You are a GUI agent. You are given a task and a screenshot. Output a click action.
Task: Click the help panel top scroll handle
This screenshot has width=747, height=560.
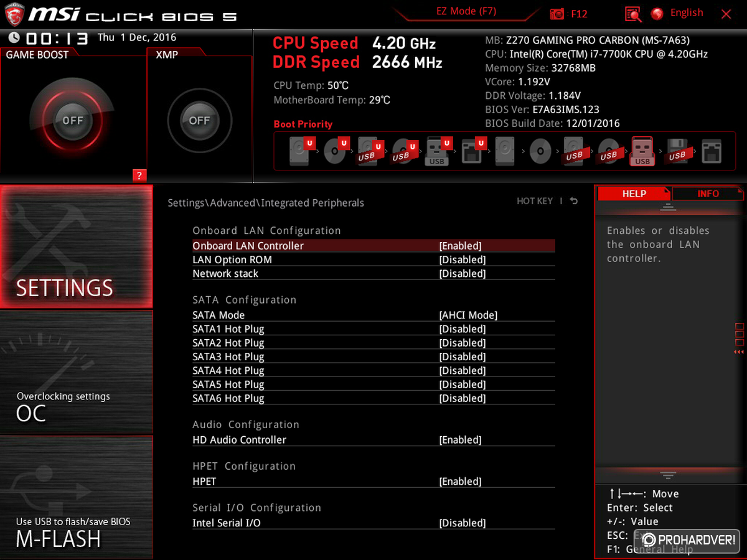pyautogui.click(x=668, y=207)
